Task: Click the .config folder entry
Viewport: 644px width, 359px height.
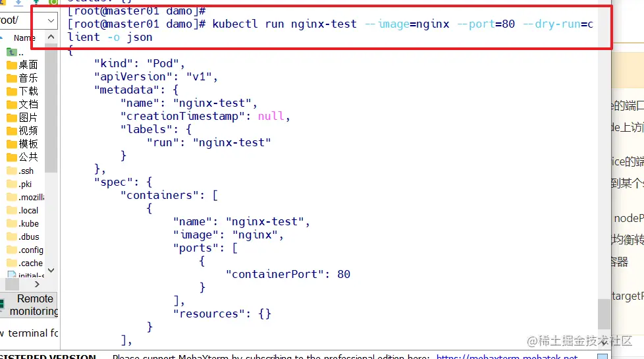Action: pyautogui.click(x=25, y=250)
